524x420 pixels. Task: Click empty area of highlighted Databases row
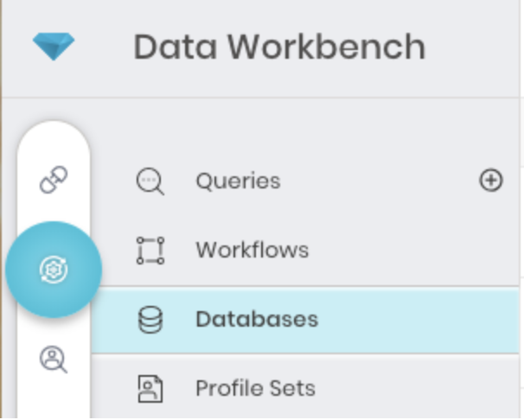[415, 320]
